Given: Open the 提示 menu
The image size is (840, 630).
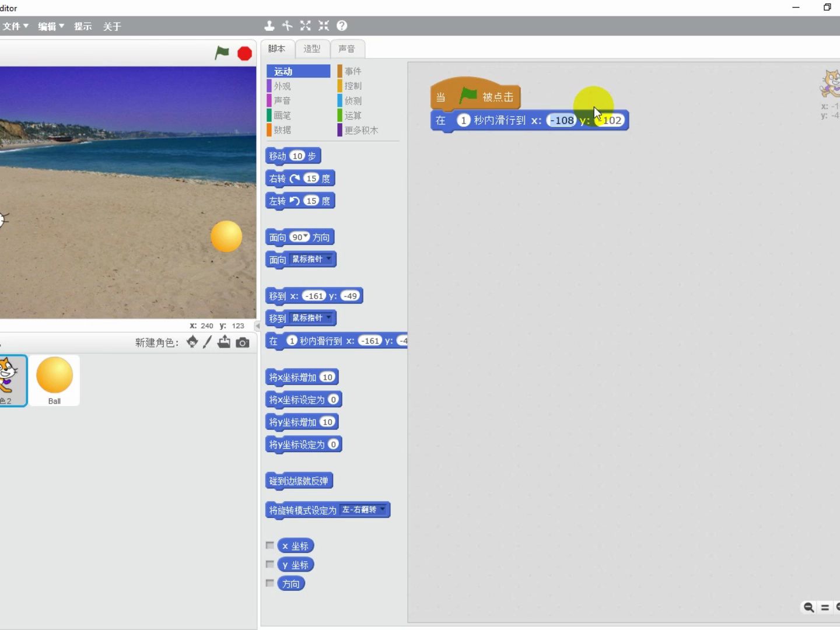Looking at the screenshot, I should click(x=83, y=26).
